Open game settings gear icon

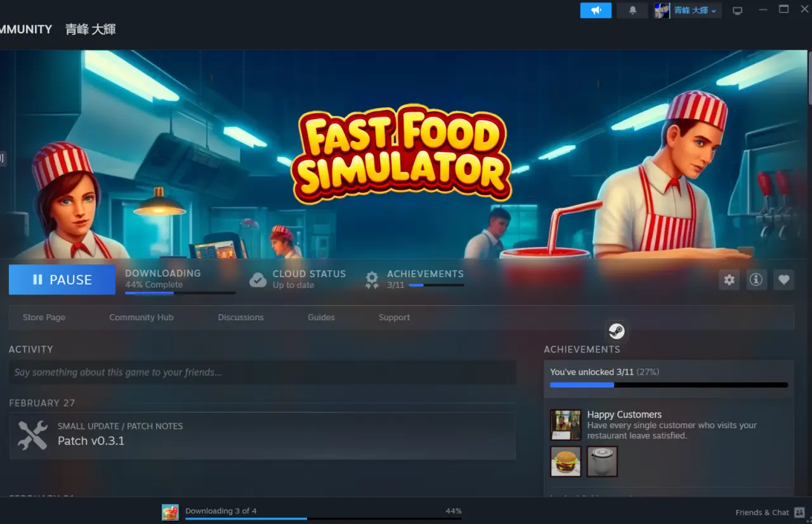coord(730,280)
